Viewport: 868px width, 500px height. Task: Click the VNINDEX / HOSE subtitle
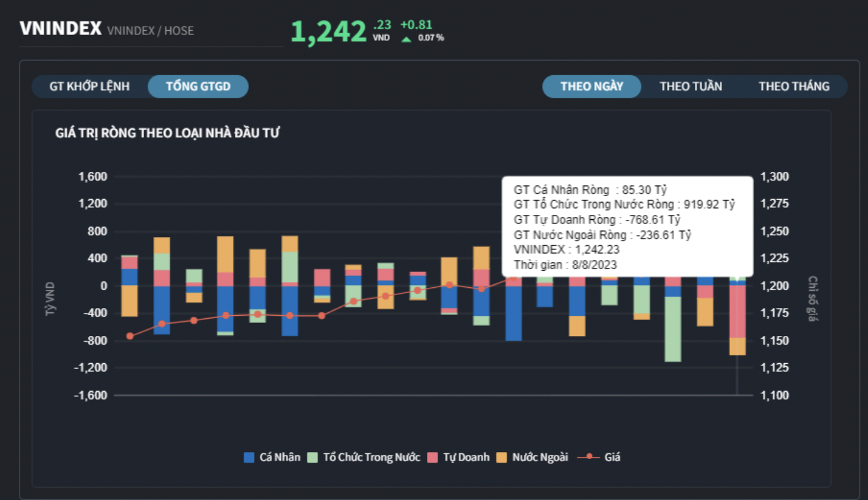pyautogui.click(x=151, y=31)
